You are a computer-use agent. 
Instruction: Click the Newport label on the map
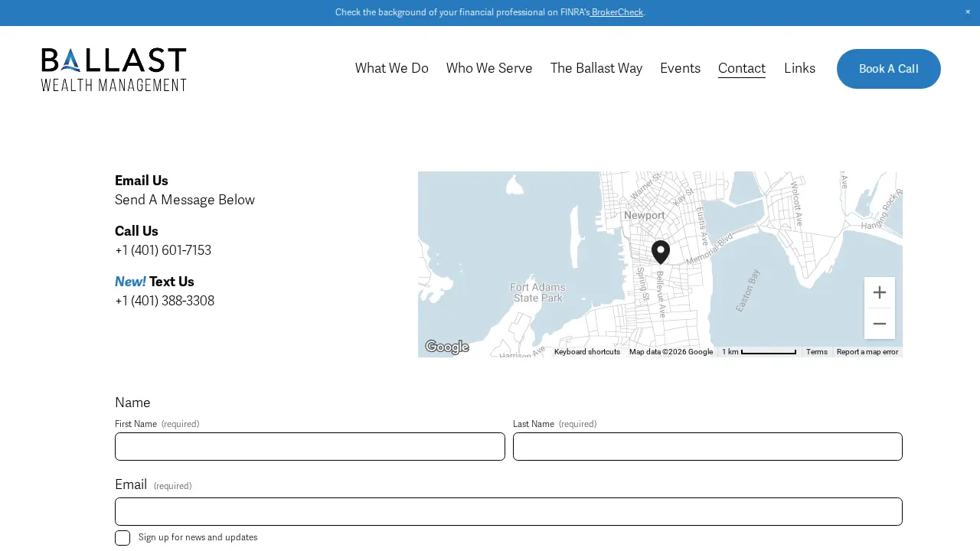coord(645,216)
